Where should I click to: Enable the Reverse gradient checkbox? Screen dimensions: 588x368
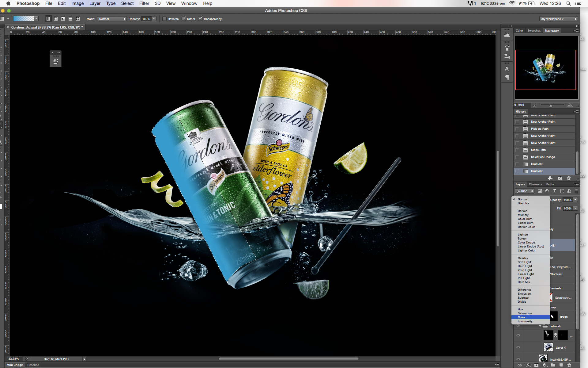tap(164, 19)
